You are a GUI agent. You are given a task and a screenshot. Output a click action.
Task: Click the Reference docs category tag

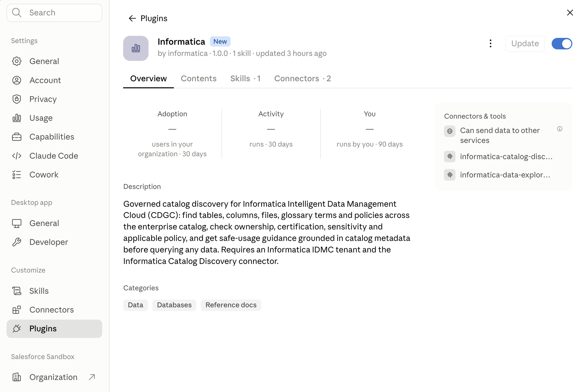click(231, 305)
